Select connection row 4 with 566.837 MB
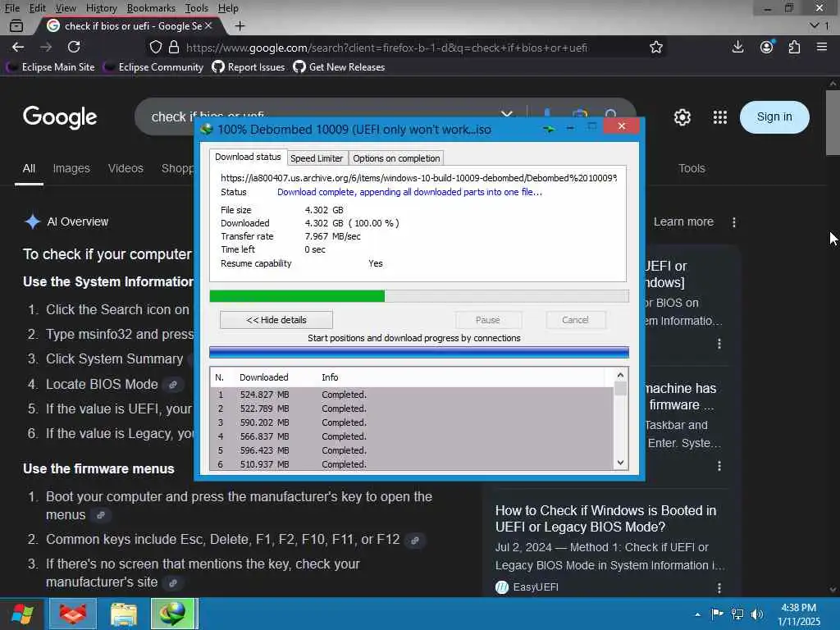The height and width of the screenshot is (630, 840). point(412,436)
